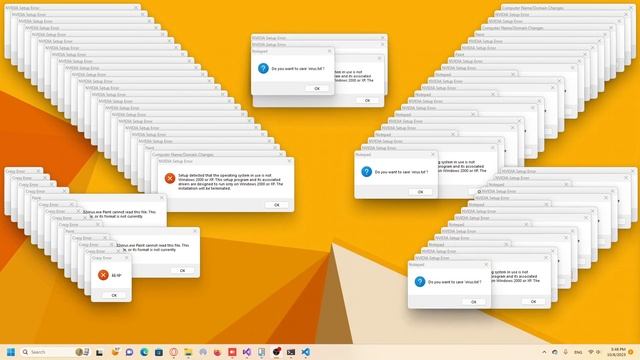Open the Chat app on the taskbar
Image resolution: width=640 pixels, height=360 pixels.
coord(129,352)
